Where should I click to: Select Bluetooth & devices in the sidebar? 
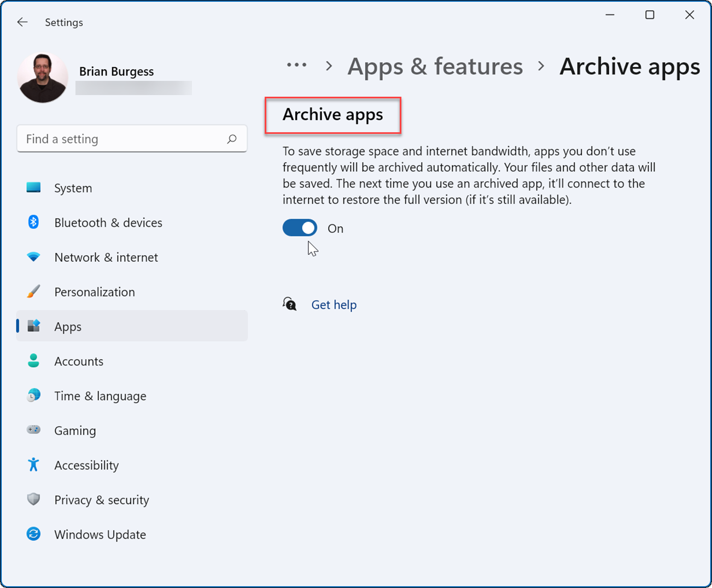click(108, 222)
